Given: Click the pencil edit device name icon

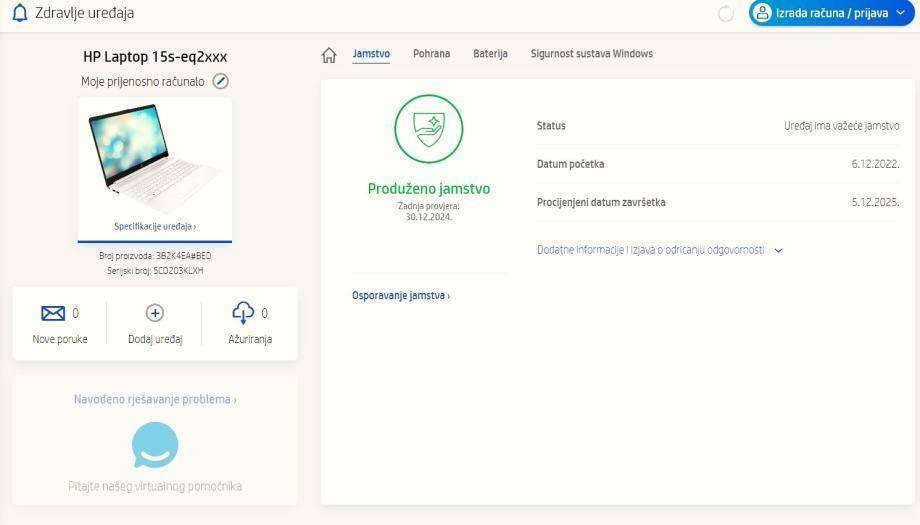Looking at the screenshot, I should (x=221, y=81).
